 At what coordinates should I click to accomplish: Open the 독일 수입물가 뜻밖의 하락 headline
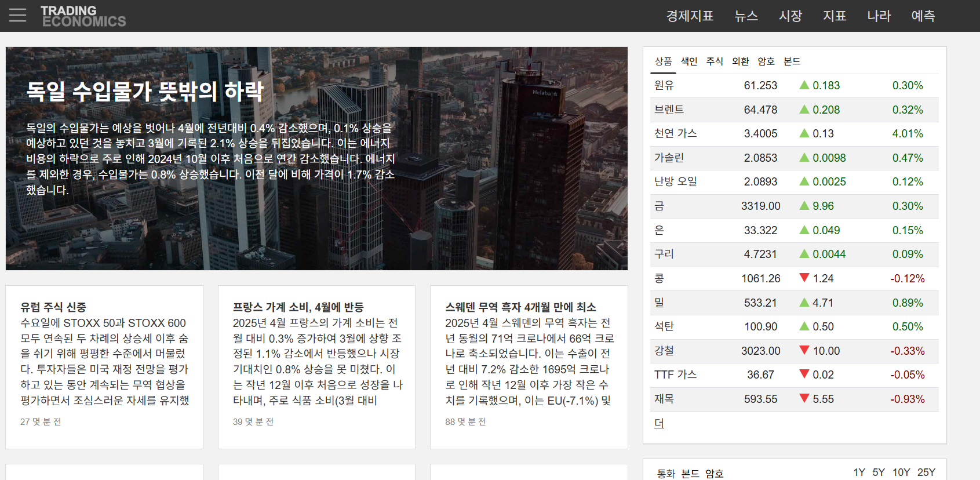[x=145, y=91]
